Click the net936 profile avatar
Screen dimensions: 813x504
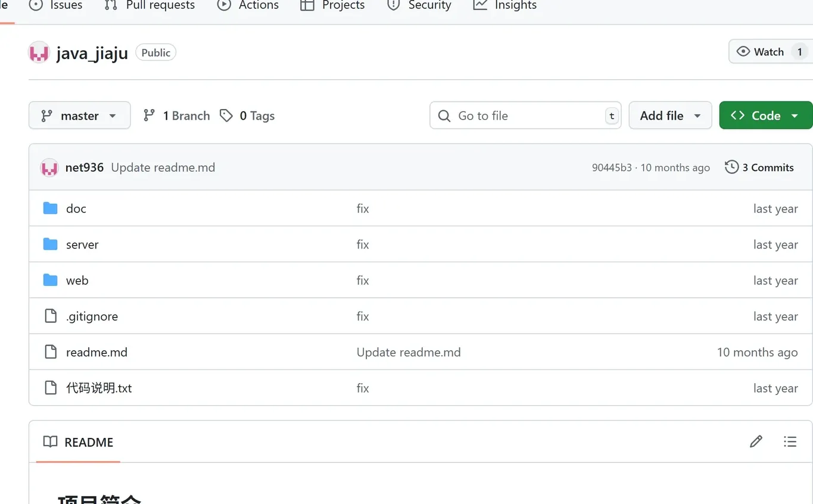coord(49,167)
